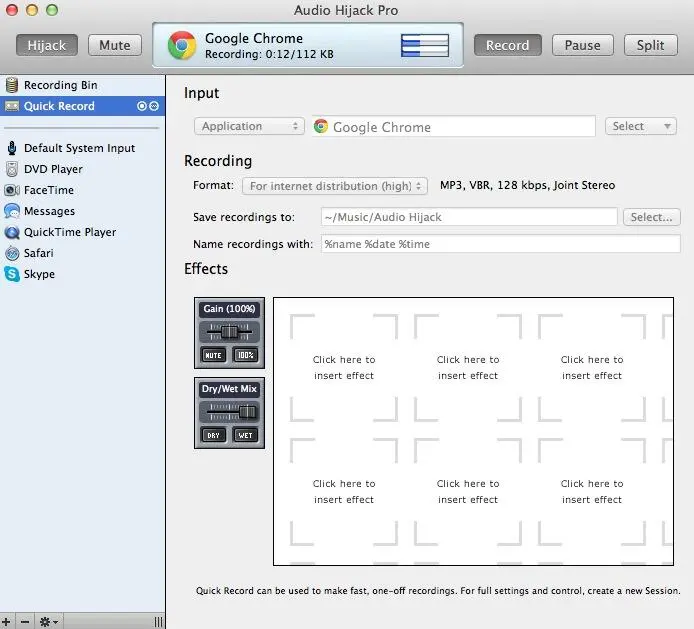This screenshot has height=629, width=694.
Task: Click the Chrome icon in Input application field
Action: [x=321, y=127]
